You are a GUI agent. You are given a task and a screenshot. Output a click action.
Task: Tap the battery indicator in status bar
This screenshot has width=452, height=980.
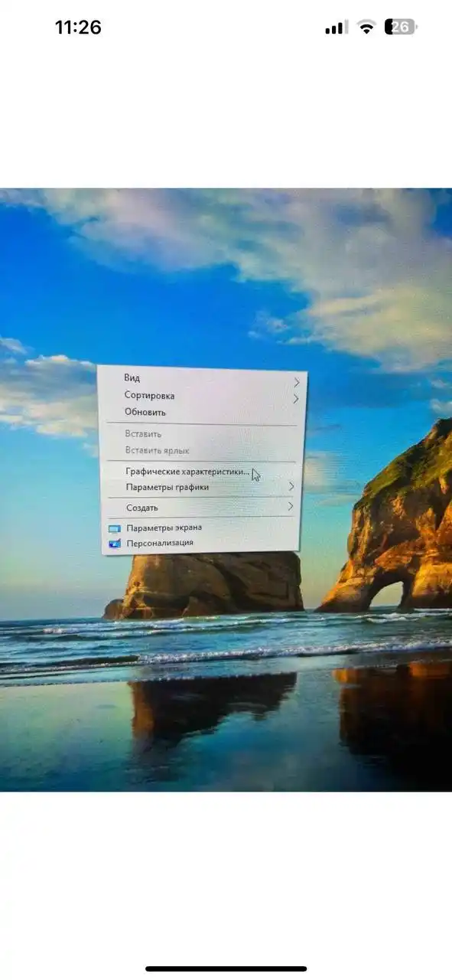402,27
